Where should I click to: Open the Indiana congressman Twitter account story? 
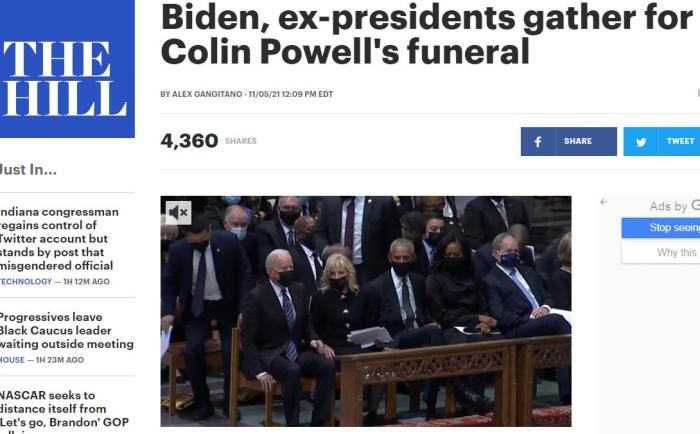pyautogui.click(x=59, y=239)
